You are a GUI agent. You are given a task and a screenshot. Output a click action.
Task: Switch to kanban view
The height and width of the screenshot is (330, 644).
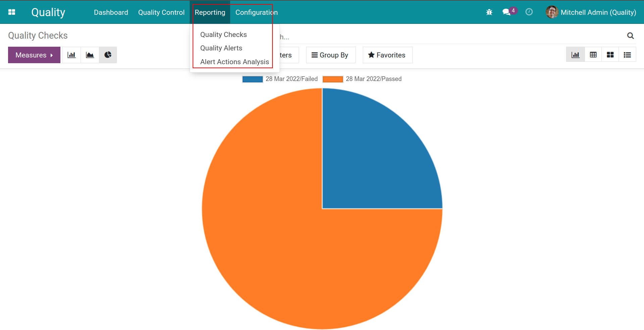tap(610, 55)
